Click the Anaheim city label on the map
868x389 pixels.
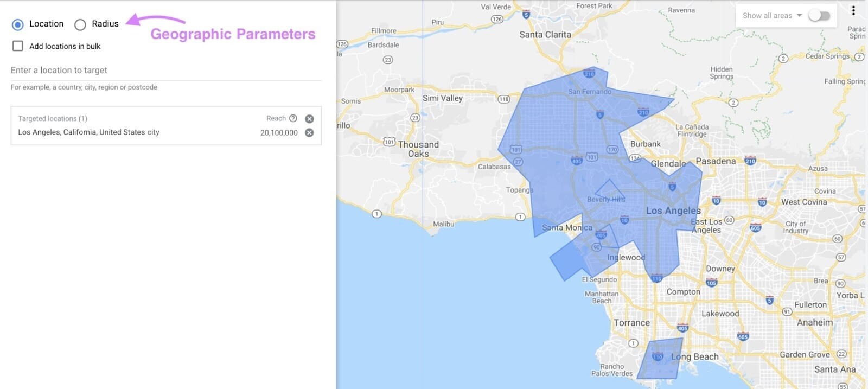pyautogui.click(x=814, y=322)
